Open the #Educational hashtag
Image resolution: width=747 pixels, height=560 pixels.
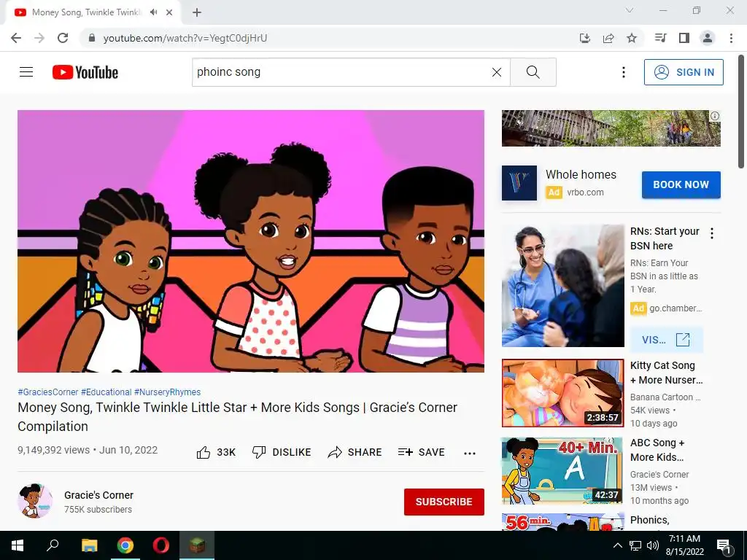point(106,392)
